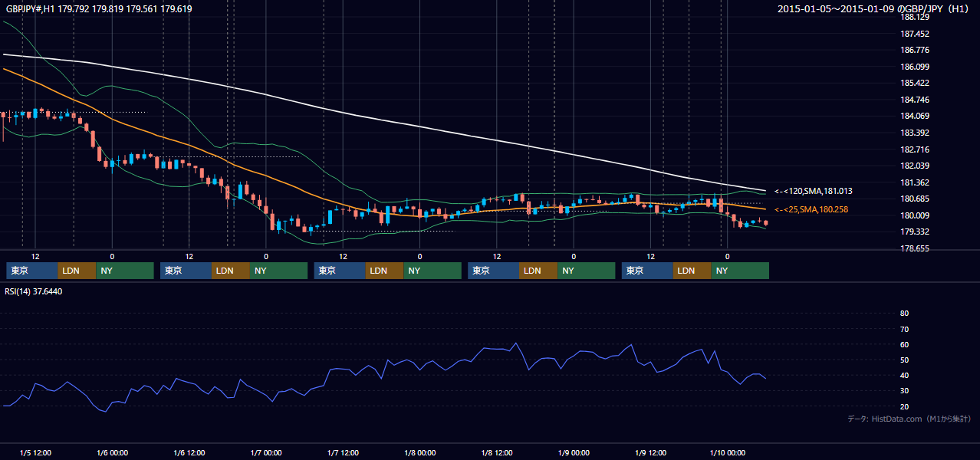Click RSI scale level 70
This screenshot has height=460, width=980.
coord(904,329)
